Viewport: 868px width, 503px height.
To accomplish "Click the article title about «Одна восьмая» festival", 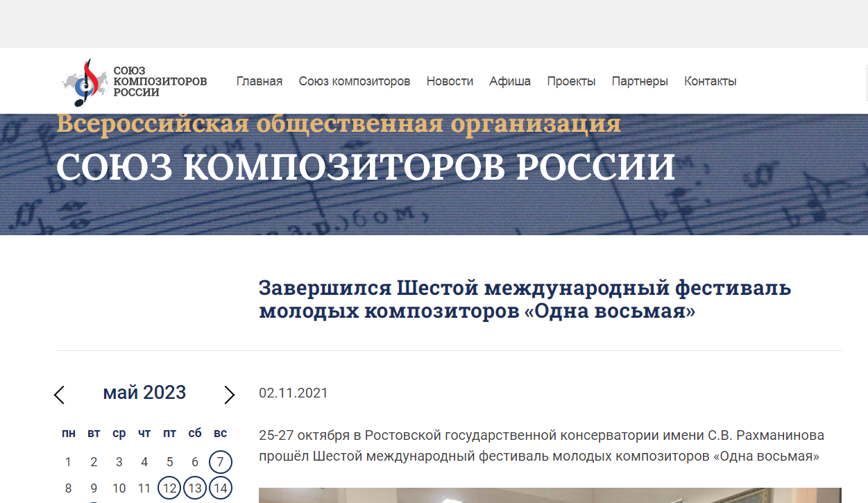I will [x=525, y=300].
